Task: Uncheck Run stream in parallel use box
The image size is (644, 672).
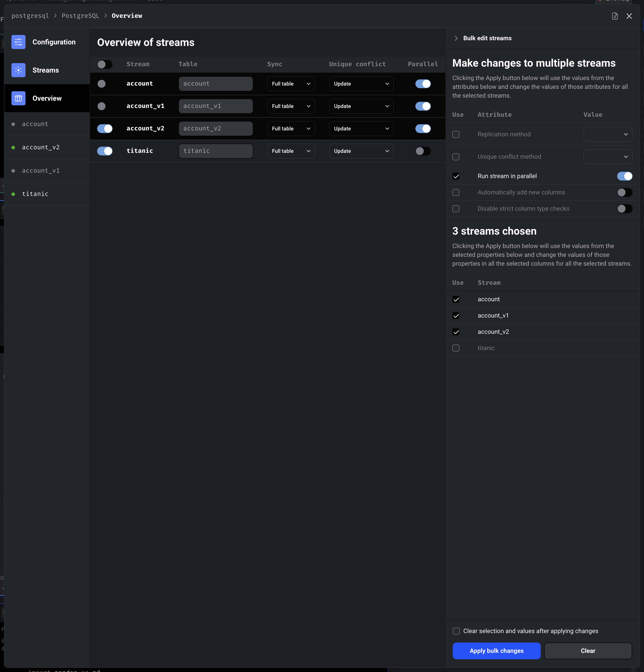Action: point(456,176)
